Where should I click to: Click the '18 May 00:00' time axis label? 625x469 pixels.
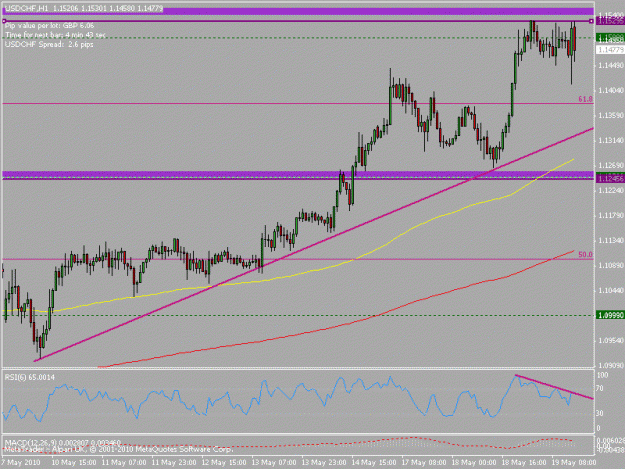tap(474, 462)
